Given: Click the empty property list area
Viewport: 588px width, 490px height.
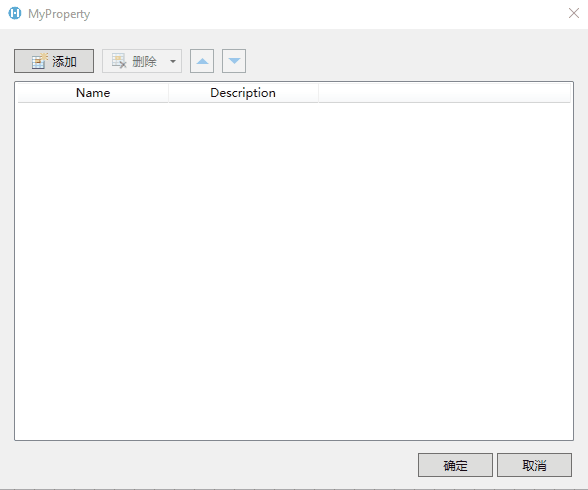Looking at the screenshot, I should (294, 271).
